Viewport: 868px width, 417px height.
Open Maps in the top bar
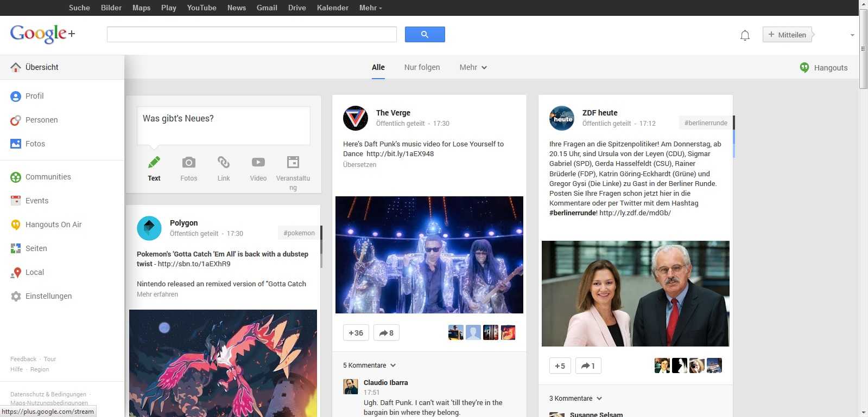pyautogui.click(x=141, y=8)
